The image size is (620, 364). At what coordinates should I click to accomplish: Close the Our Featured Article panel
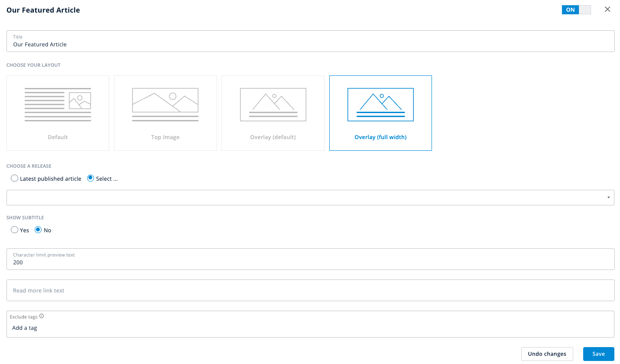[607, 10]
